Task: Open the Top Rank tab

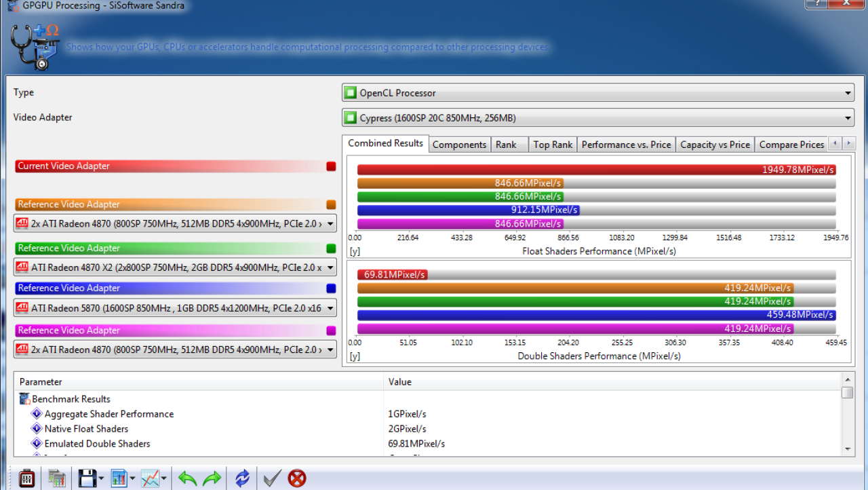Action: [553, 145]
